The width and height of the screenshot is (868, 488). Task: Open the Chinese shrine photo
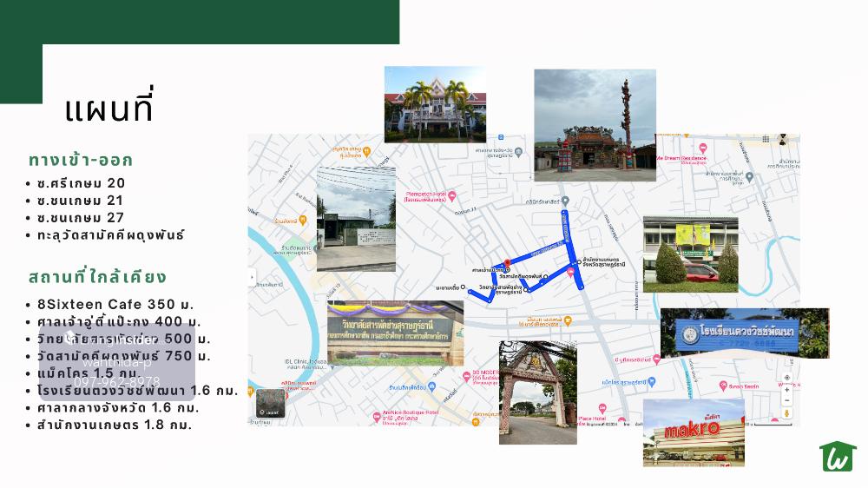pyautogui.click(x=595, y=125)
